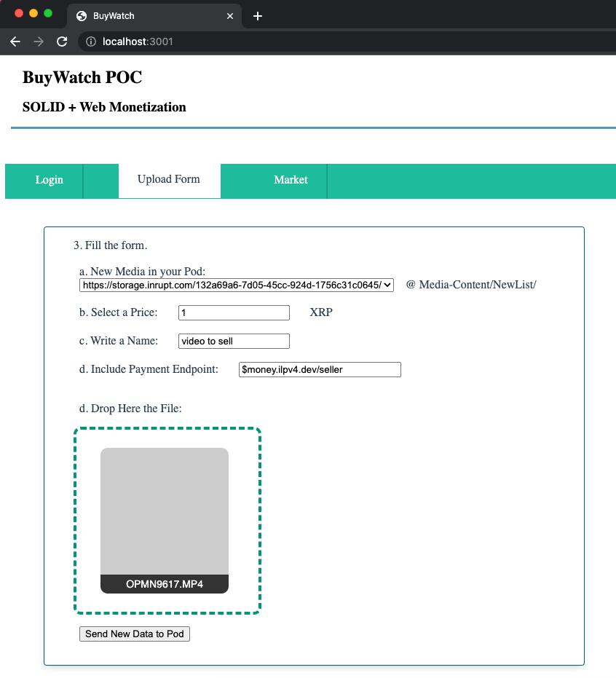This screenshot has height=678, width=616.
Task: Open the site information icon
Action: (91, 42)
